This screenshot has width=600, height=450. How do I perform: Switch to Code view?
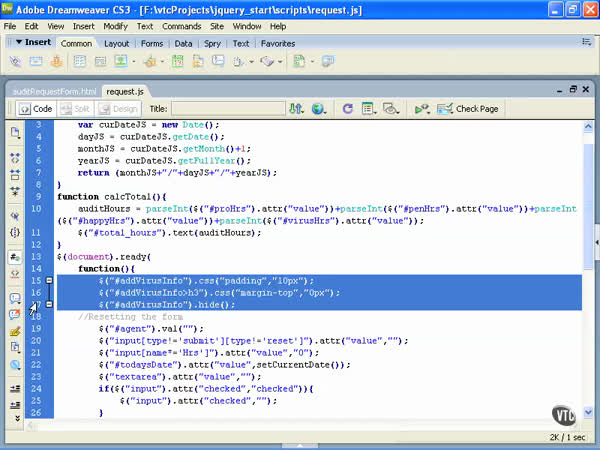[36, 108]
